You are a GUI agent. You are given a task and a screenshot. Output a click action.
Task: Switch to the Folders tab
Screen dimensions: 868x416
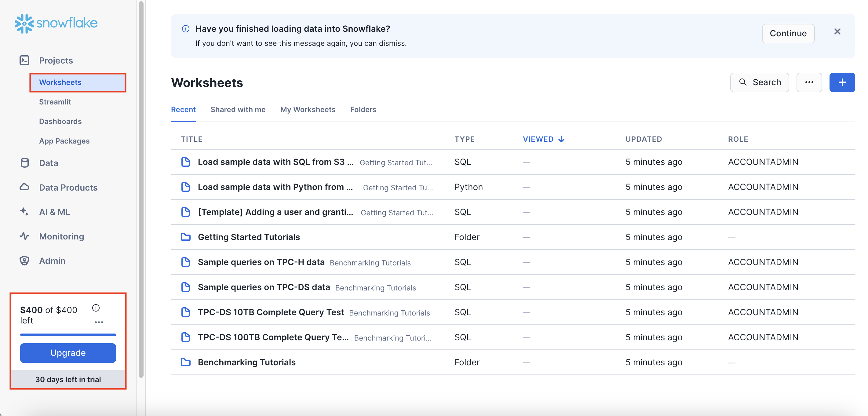pos(363,109)
